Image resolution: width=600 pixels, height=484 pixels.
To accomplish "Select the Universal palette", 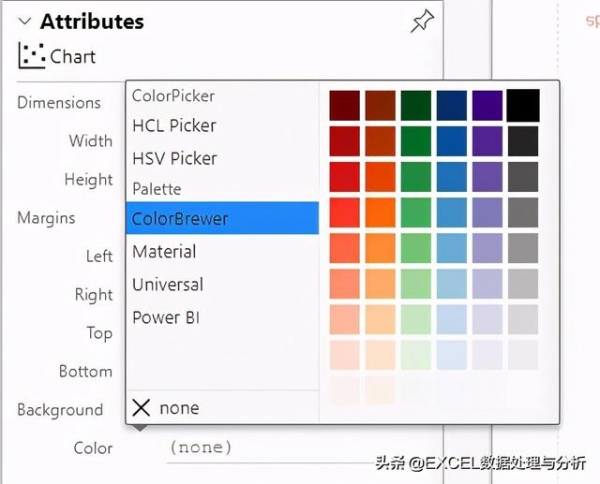I will point(168,284).
